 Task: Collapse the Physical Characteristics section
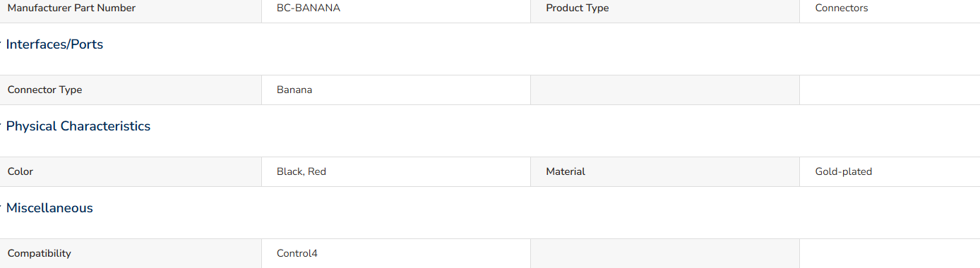[78, 126]
